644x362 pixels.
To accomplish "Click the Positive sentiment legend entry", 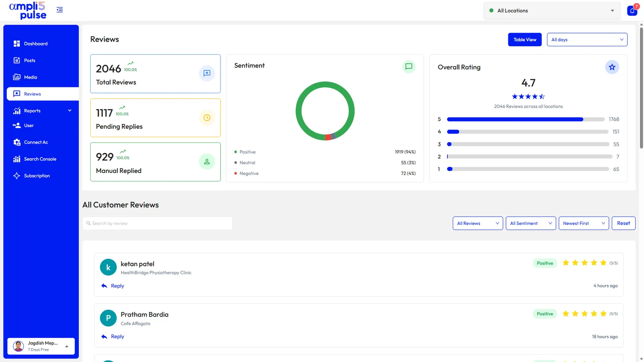I will pyautogui.click(x=325, y=152).
